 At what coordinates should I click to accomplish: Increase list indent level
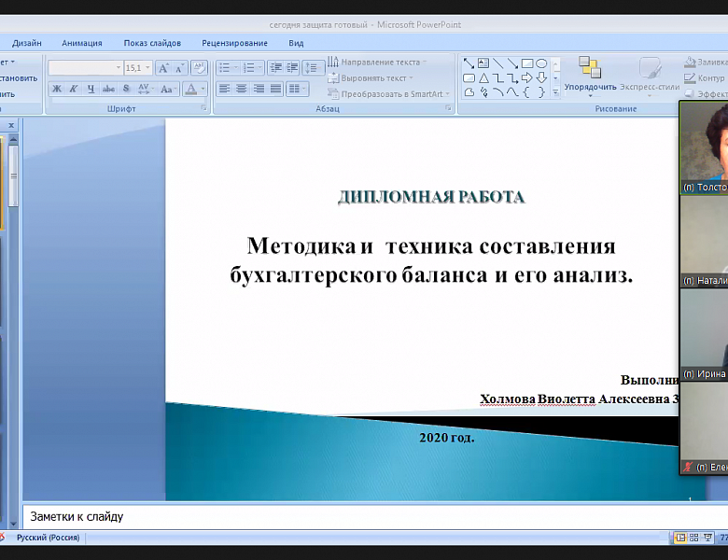[292, 68]
